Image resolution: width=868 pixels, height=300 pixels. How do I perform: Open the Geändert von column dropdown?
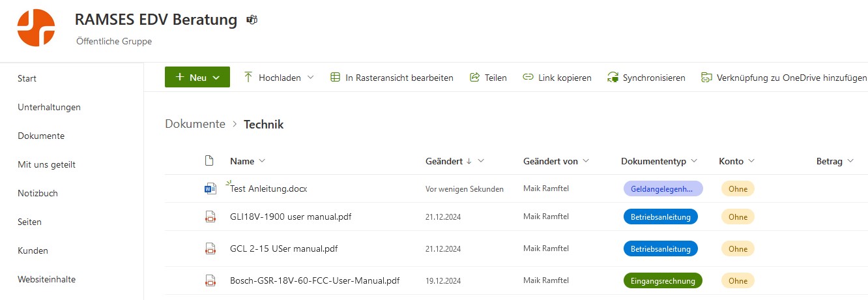coord(586,161)
